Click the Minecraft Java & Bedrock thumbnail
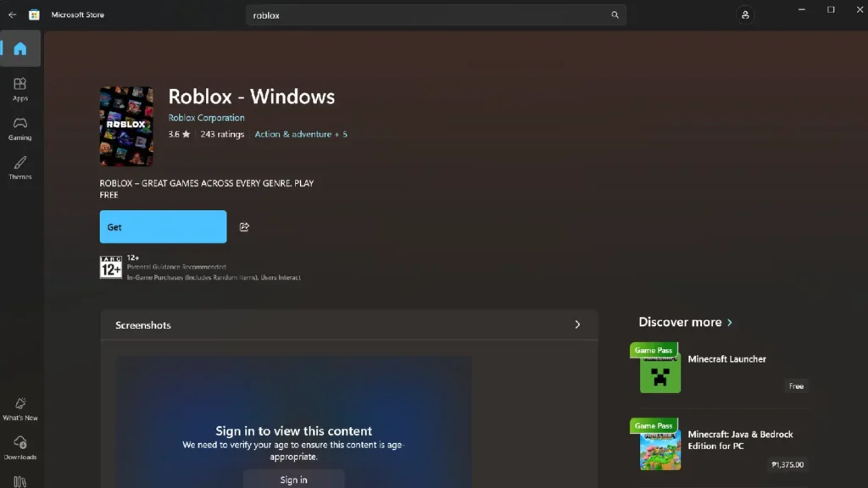Screen dimensions: 868x488 (x=659, y=450)
